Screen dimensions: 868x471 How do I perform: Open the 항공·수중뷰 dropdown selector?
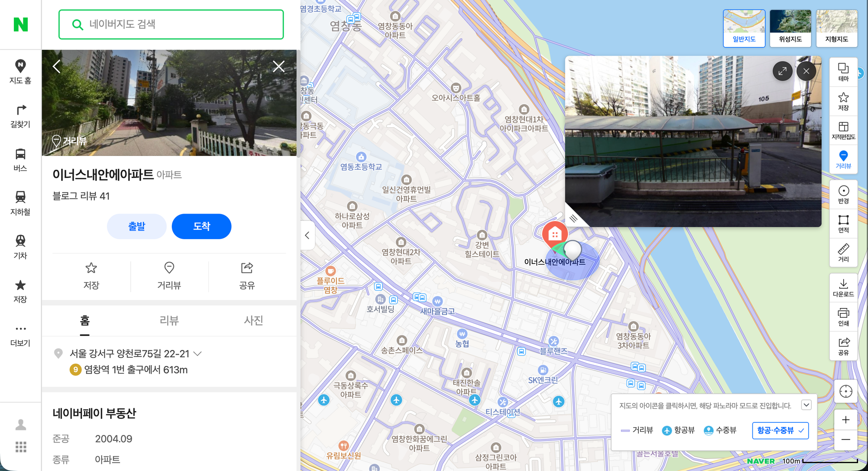coord(780,430)
